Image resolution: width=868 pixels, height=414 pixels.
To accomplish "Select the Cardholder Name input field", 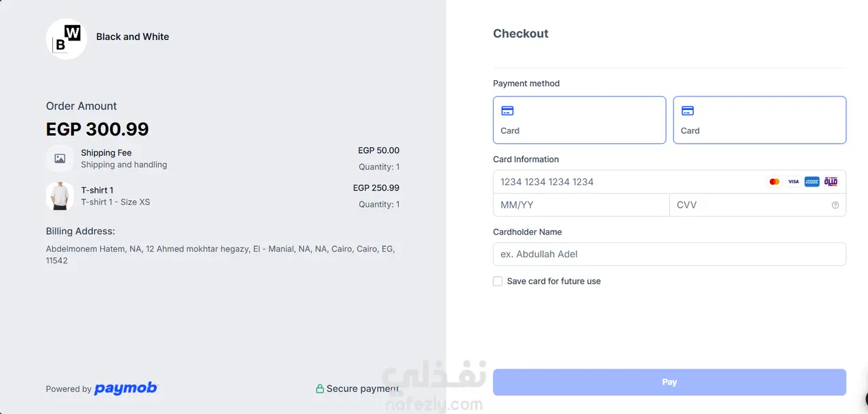I will pyautogui.click(x=669, y=254).
